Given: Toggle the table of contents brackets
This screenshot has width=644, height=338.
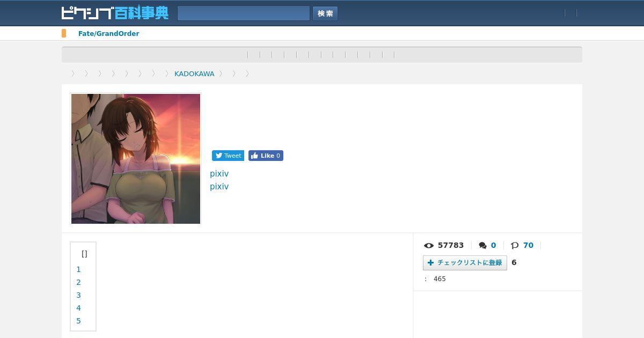Looking at the screenshot, I should (x=84, y=254).
